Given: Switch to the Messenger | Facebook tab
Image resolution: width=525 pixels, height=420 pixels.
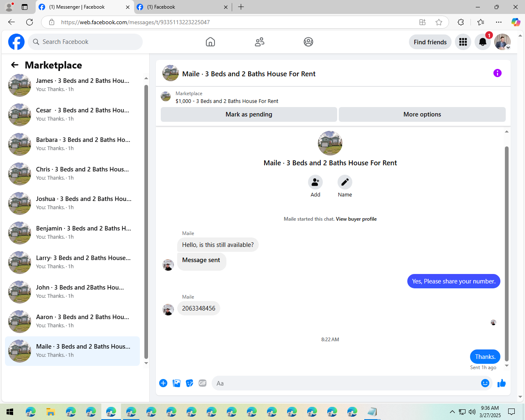Looking at the screenshot, I should 84,7.
